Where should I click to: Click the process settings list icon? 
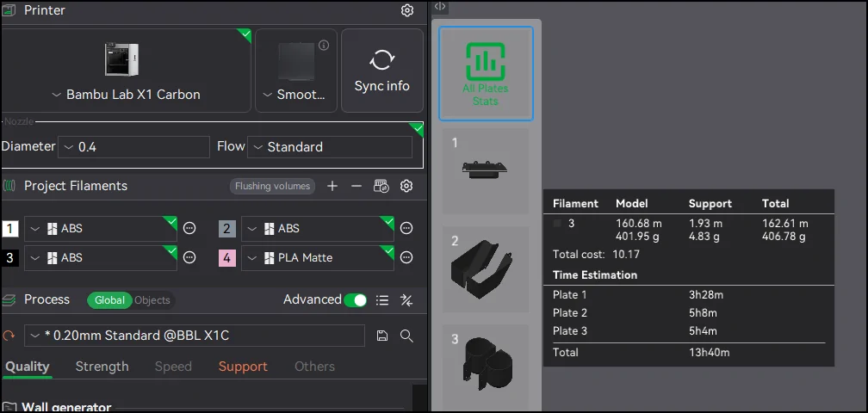tap(382, 300)
